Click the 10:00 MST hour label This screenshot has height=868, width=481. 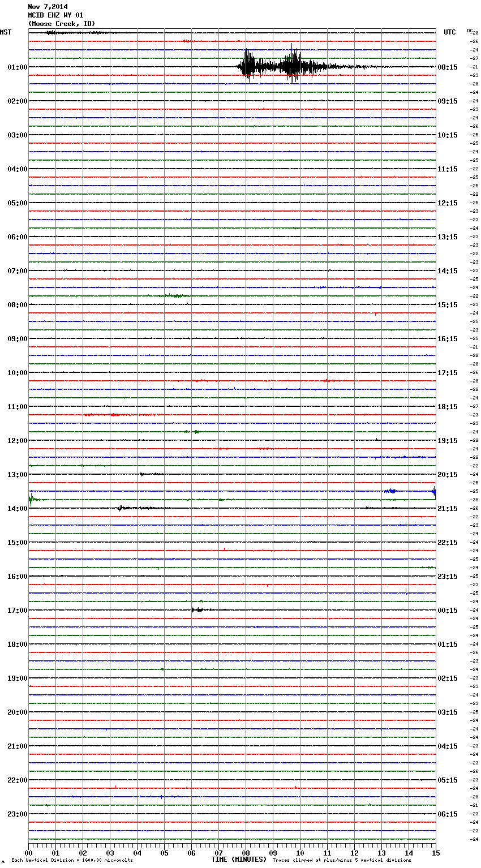tap(18, 373)
